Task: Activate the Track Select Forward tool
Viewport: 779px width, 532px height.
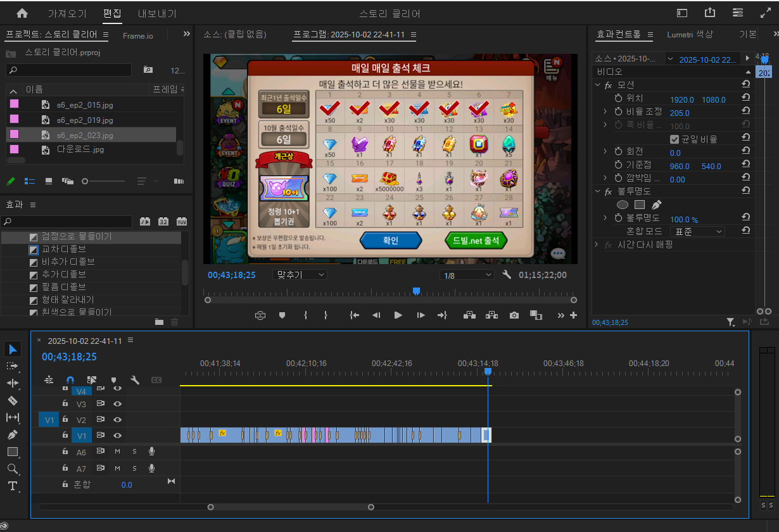Action: (13, 366)
